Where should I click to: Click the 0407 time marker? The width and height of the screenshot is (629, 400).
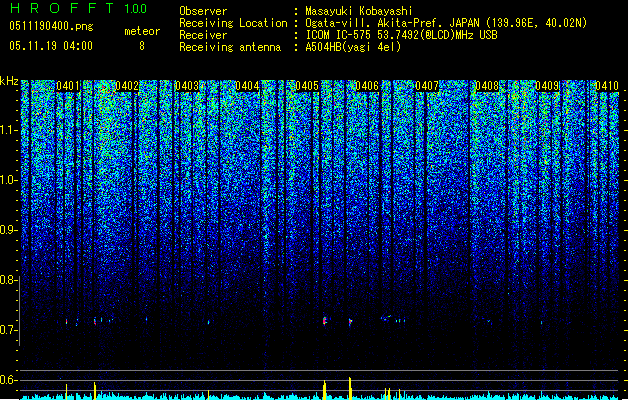427,86
